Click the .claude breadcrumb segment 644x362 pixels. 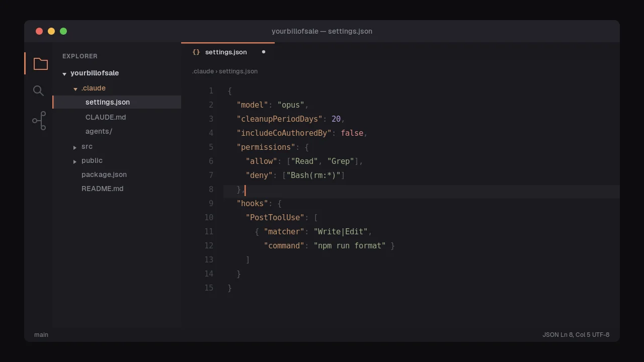click(x=203, y=71)
